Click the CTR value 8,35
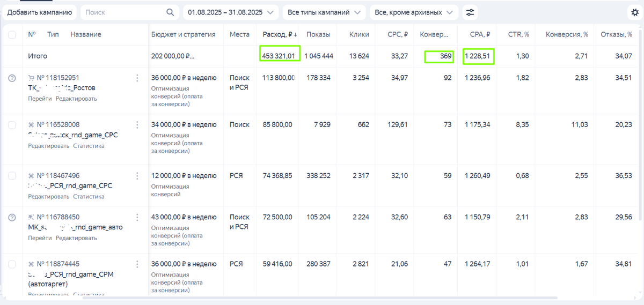644x305 pixels. coord(522,124)
